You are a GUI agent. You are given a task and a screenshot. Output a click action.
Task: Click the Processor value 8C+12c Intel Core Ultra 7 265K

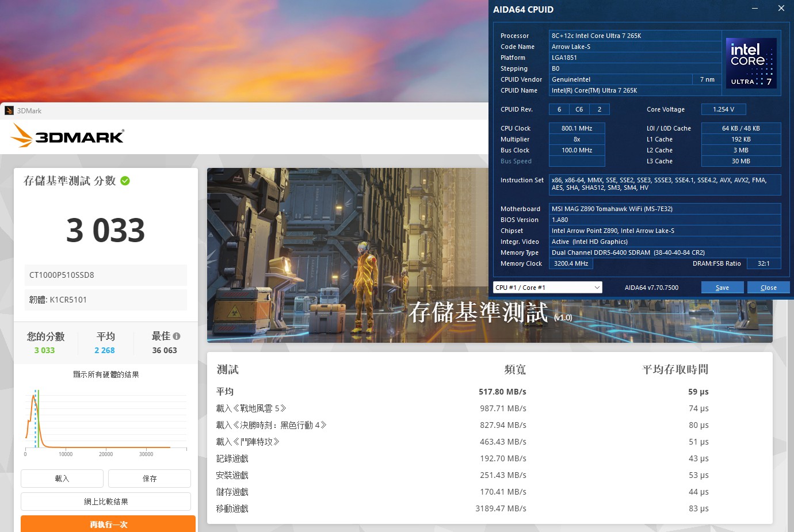click(635, 36)
